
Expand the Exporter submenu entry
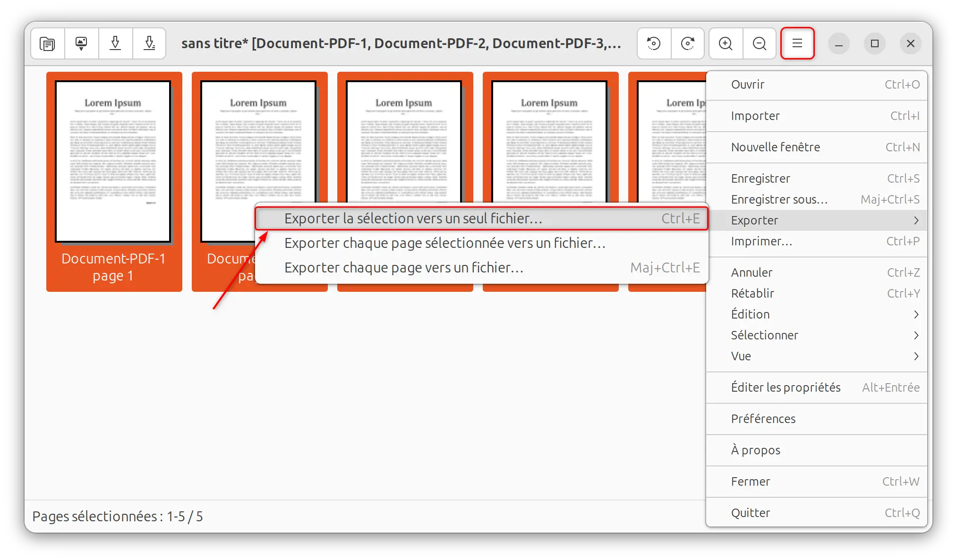coord(817,220)
